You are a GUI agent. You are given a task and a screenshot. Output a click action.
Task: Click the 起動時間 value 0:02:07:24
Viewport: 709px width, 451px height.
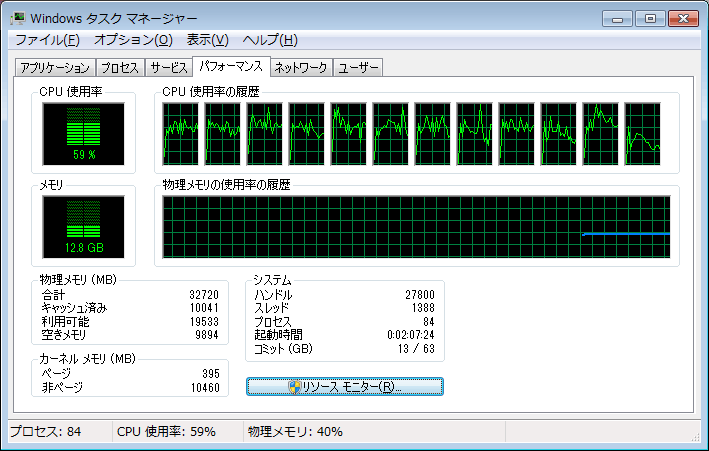[411, 335]
